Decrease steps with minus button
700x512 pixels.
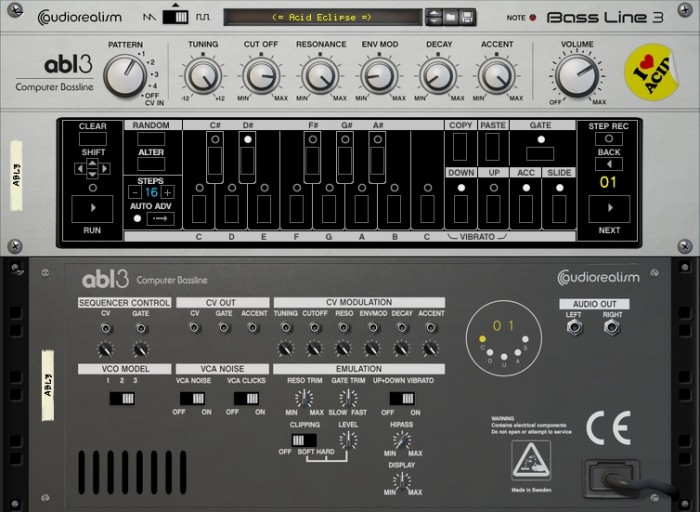tap(135, 192)
